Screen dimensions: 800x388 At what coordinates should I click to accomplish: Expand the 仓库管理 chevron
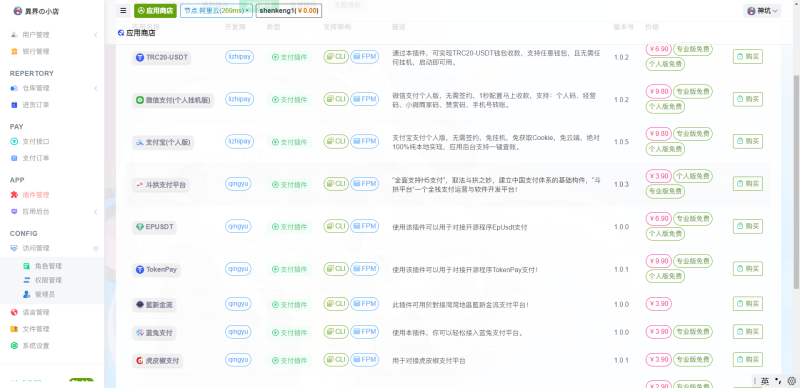click(95, 88)
